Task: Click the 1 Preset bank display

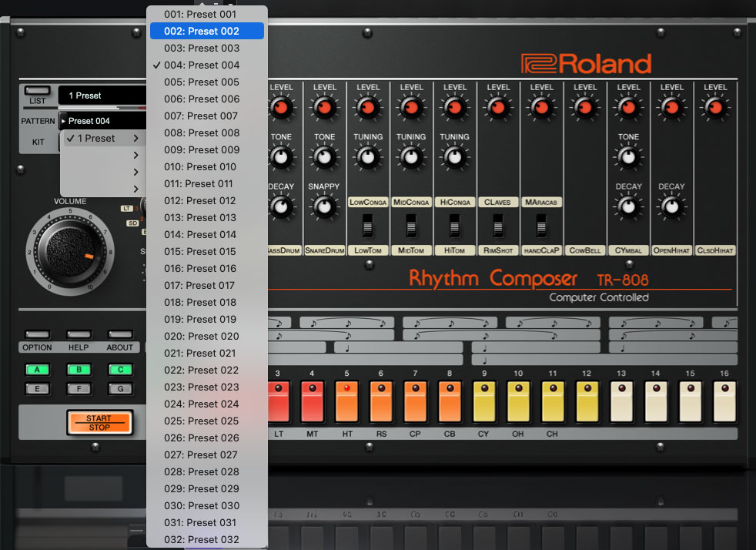Action: (102, 96)
